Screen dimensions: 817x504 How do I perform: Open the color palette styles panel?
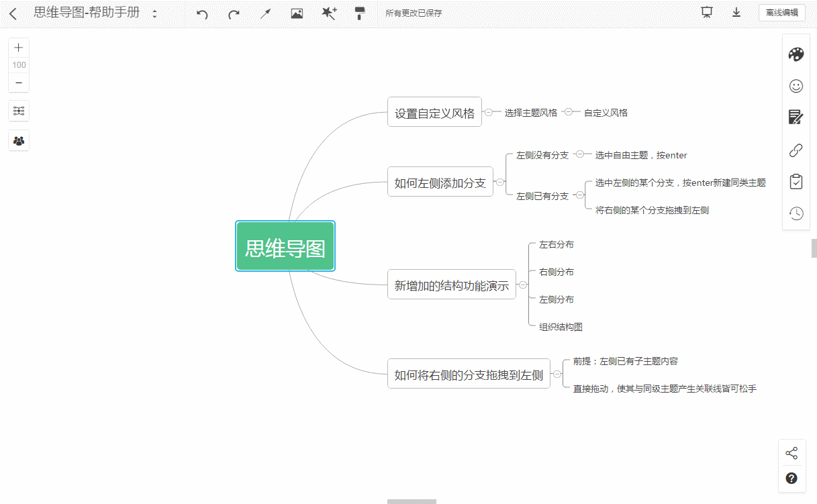pyautogui.click(x=796, y=54)
